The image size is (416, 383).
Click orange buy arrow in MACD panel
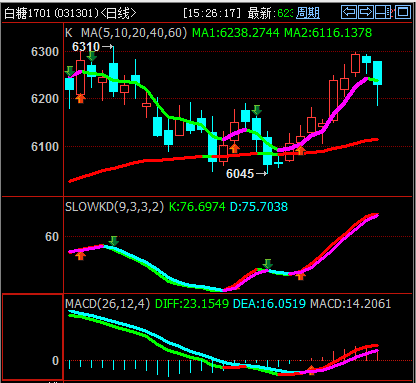coord(311,370)
